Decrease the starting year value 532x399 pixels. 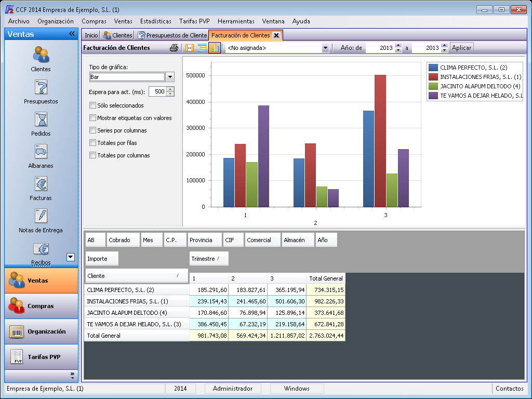tap(398, 50)
